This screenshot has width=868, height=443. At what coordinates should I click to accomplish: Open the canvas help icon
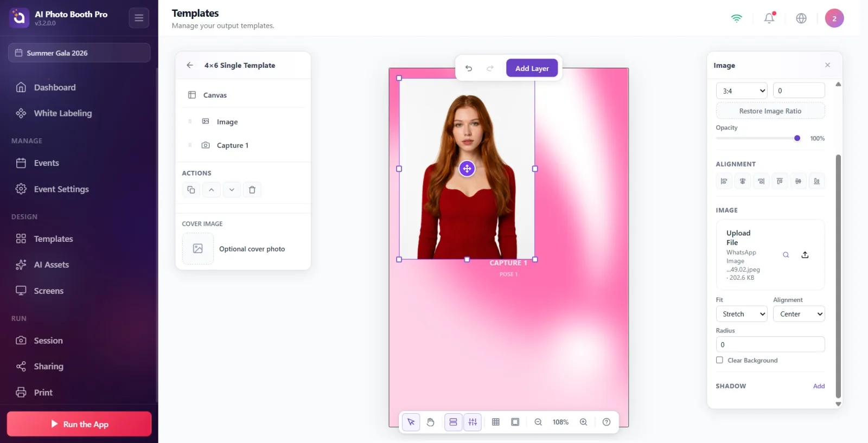tap(607, 422)
